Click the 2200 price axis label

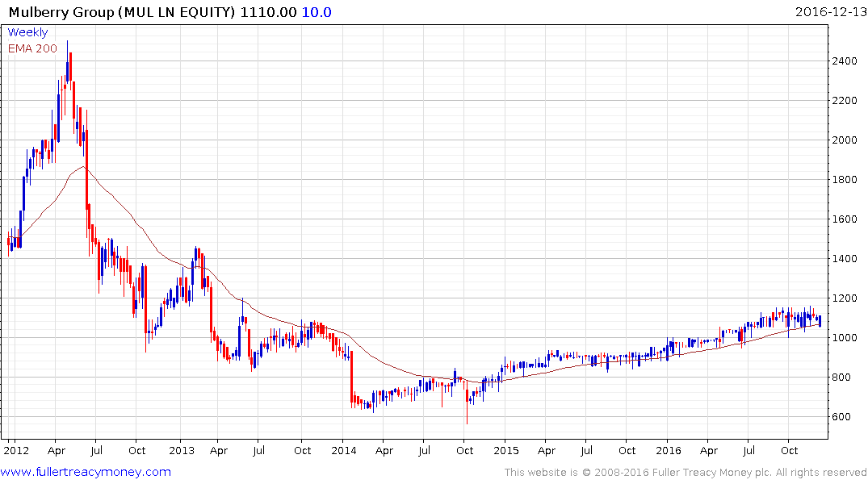point(845,100)
